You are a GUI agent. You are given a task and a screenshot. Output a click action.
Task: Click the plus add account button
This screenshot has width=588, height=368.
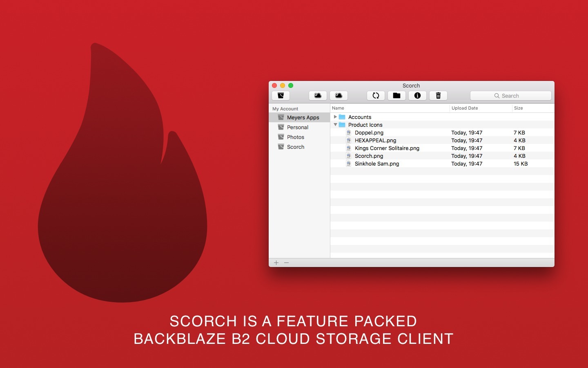tap(276, 263)
